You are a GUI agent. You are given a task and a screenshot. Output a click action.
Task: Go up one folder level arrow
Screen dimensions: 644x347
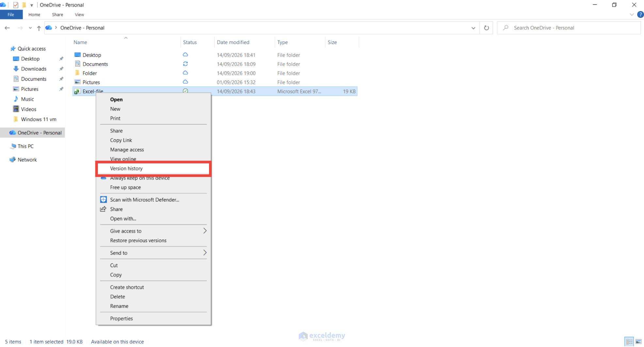point(39,28)
